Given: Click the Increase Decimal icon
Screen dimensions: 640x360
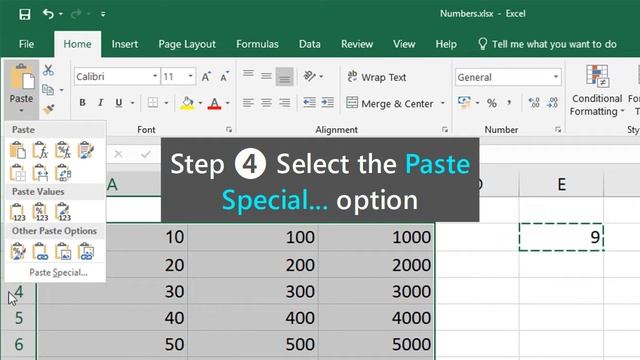Looking at the screenshot, I should click(x=534, y=103).
